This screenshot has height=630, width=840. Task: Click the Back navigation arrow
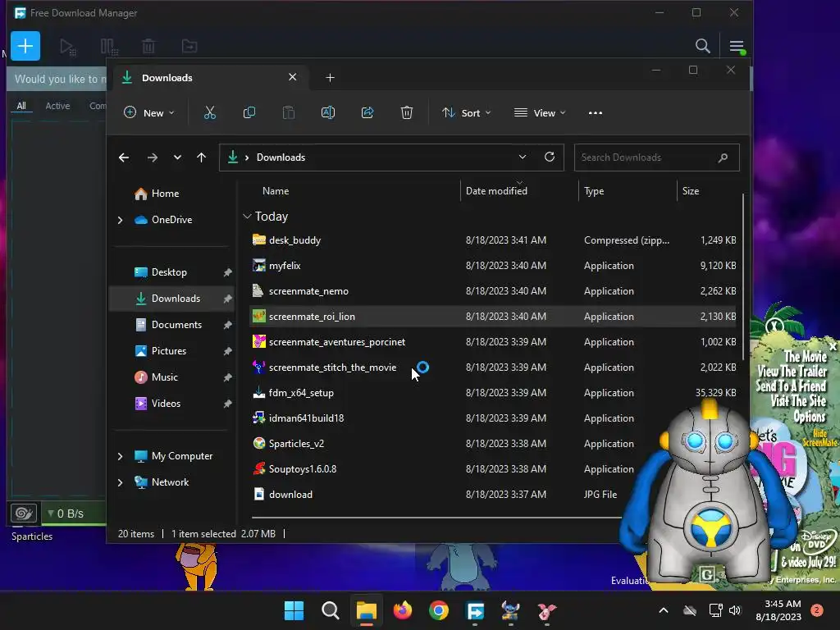124,157
